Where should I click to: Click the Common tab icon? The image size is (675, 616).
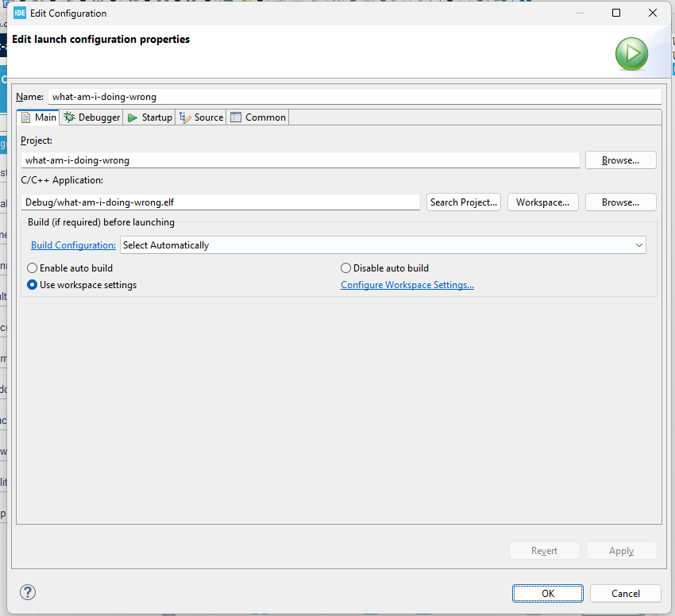tap(236, 117)
